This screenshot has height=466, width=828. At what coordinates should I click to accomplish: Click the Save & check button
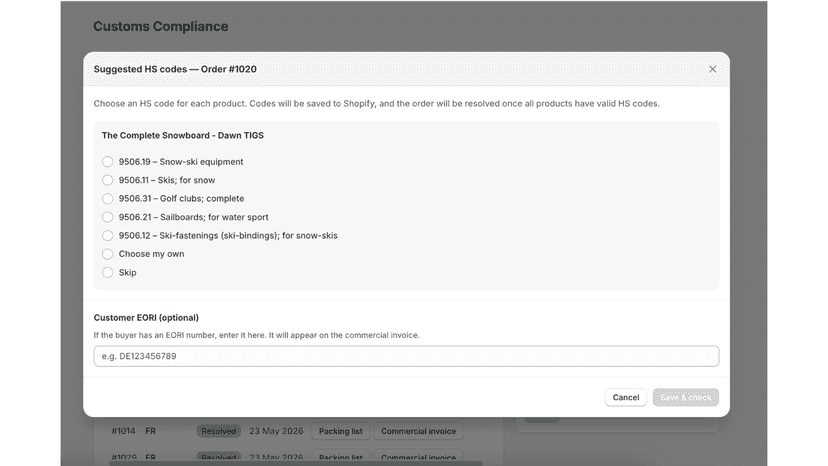[x=685, y=397]
